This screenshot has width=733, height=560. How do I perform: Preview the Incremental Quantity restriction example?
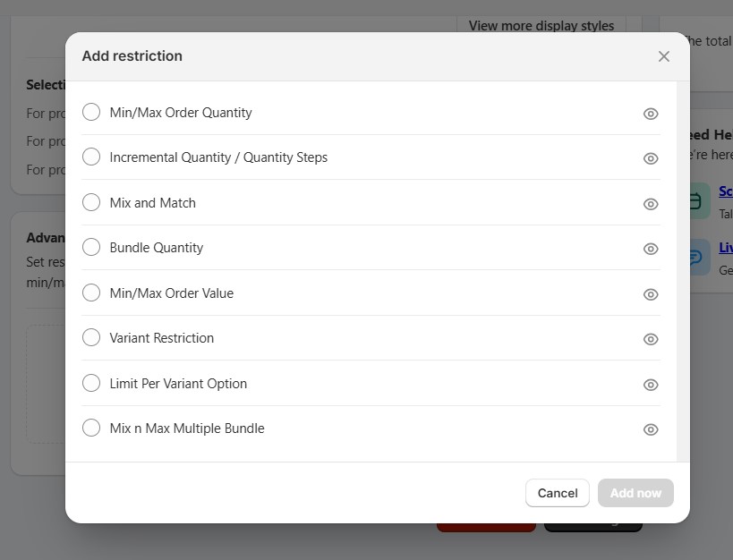(651, 157)
